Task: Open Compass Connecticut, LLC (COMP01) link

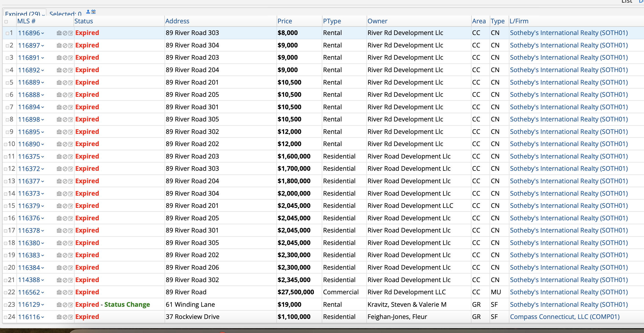Action: coord(565,317)
